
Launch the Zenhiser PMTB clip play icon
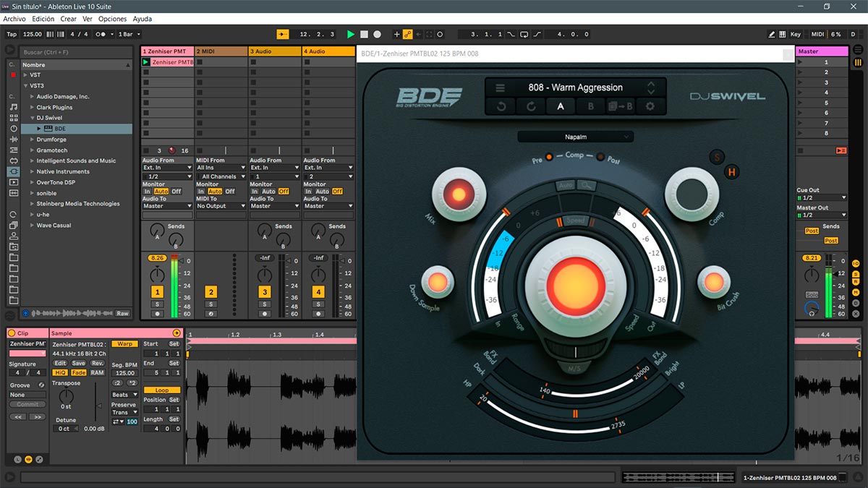(145, 62)
